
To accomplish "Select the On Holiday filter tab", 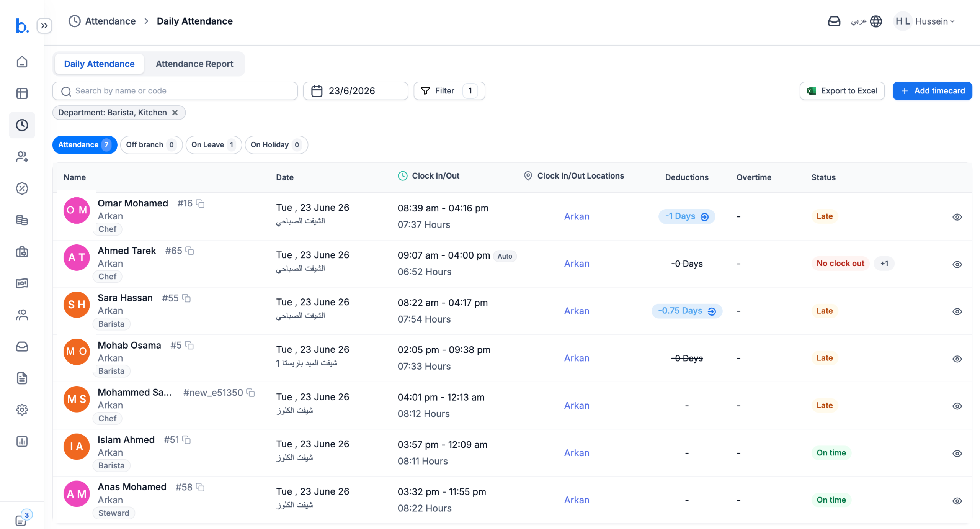I will click(276, 145).
